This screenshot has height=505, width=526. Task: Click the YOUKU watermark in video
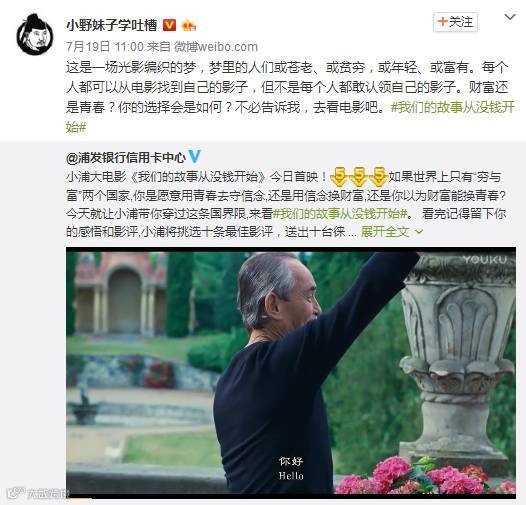pos(485,260)
